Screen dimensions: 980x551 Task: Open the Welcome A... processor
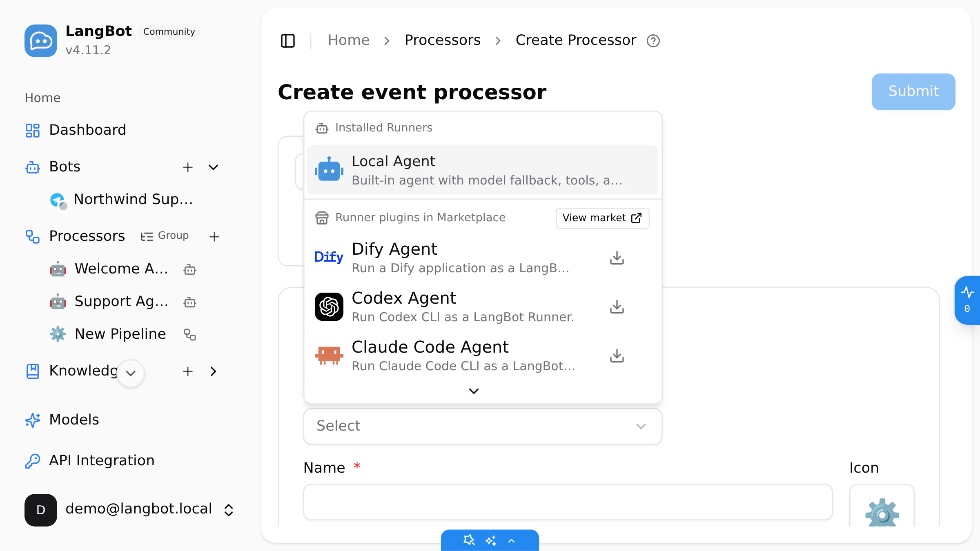click(109, 269)
